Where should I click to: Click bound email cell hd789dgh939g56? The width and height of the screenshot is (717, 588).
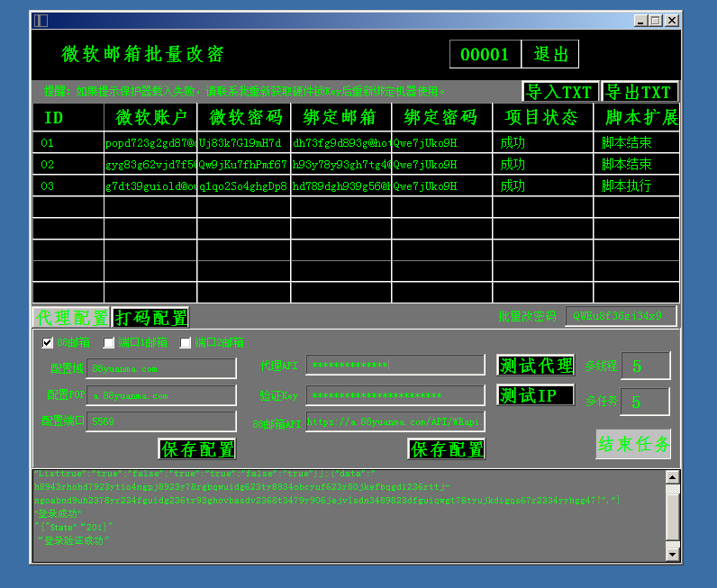(x=341, y=186)
